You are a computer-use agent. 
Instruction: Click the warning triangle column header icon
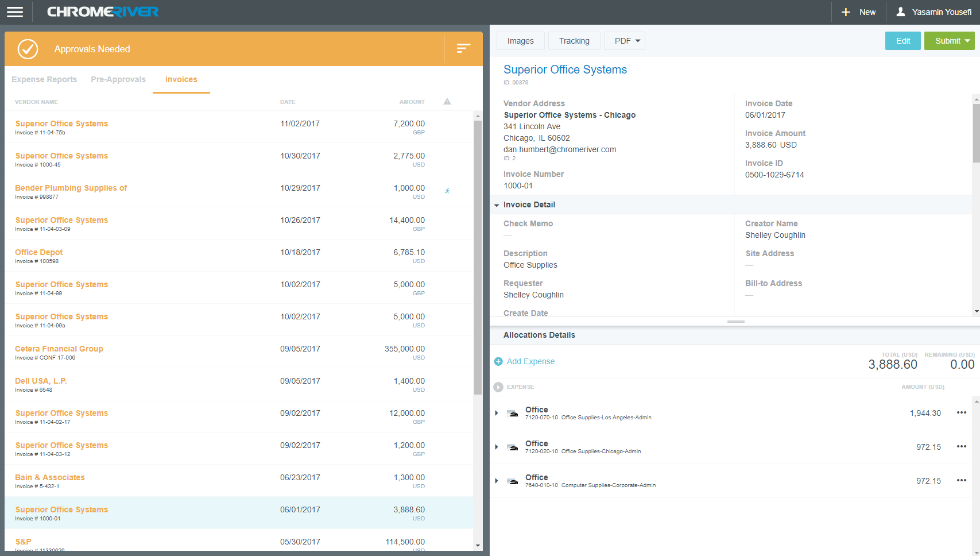click(447, 102)
